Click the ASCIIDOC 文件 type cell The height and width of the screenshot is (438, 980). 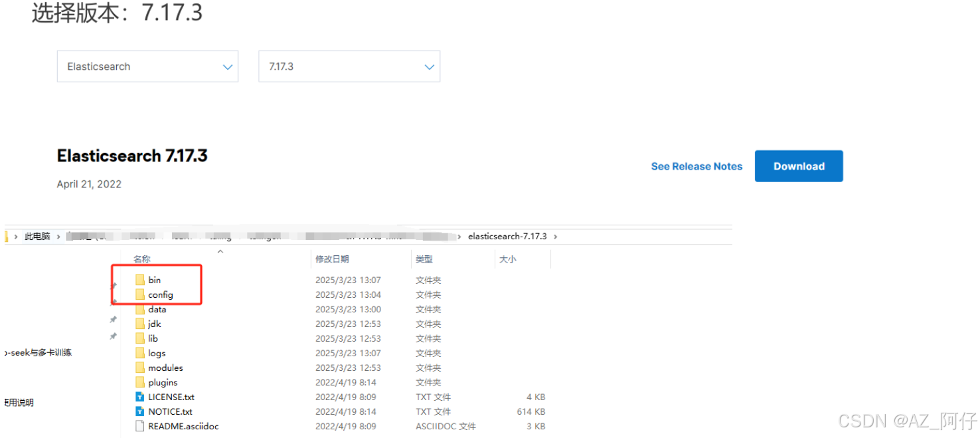coord(446,426)
